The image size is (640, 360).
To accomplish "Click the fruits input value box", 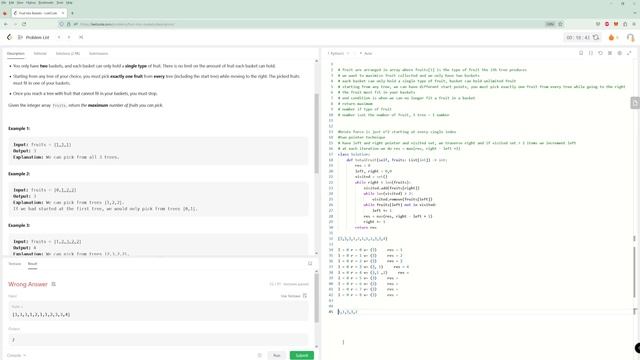I will click(x=158, y=311).
